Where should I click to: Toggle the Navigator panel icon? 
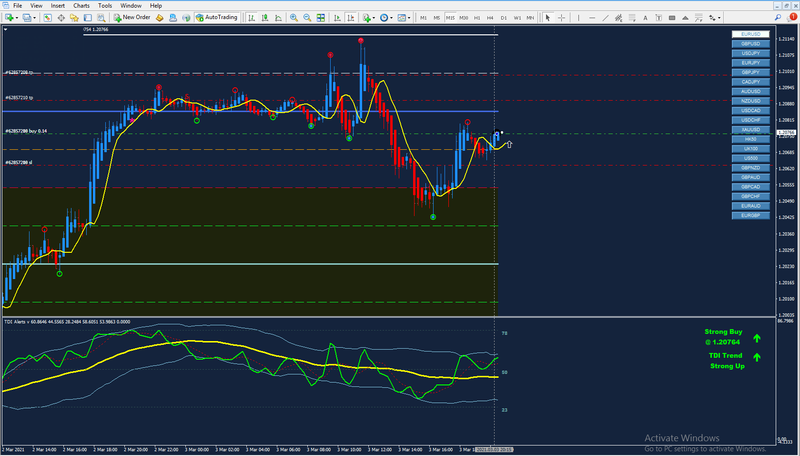point(74,18)
